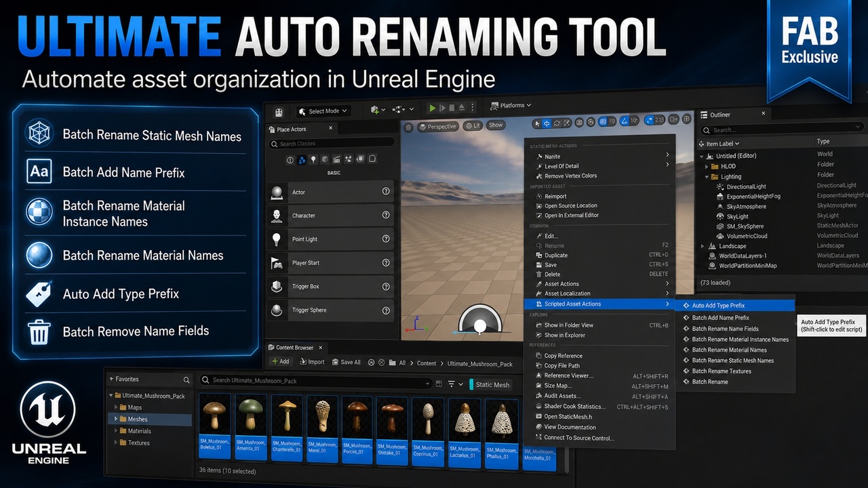868x488 pixels.
Task: Click the Outliner search field
Action: [x=783, y=129]
